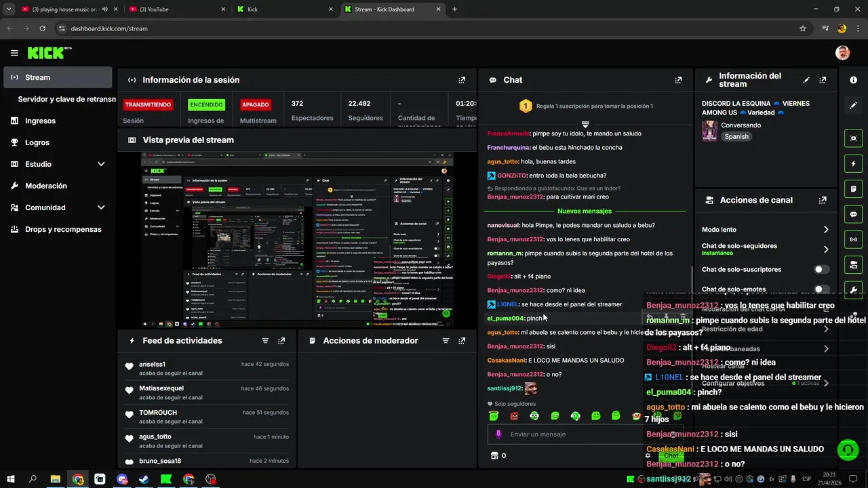Open the green headset support button
The height and width of the screenshot is (488, 868).
[846, 449]
